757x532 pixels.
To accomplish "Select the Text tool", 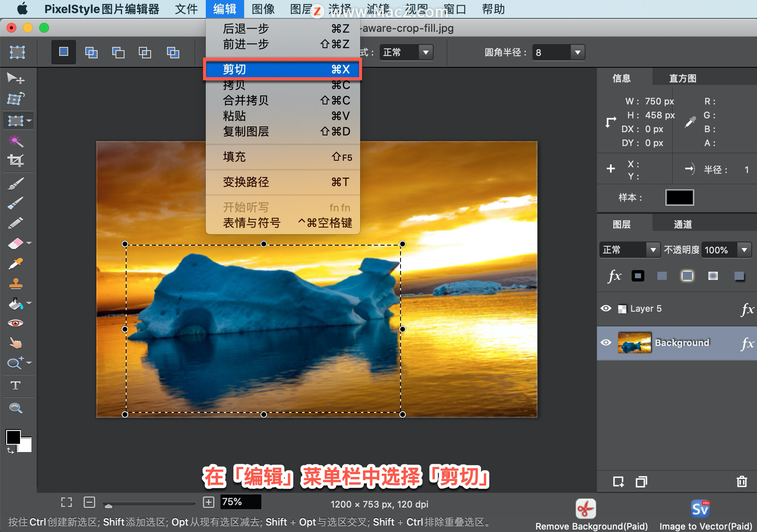I will [x=16, y=385].
